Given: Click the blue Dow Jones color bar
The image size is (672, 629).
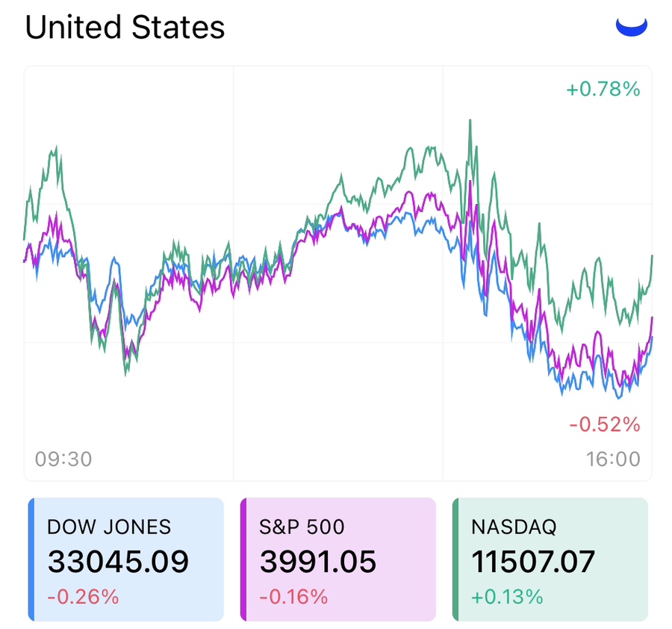Looking at the screenshot, I should pyautogui.click(x=31, y=559).
